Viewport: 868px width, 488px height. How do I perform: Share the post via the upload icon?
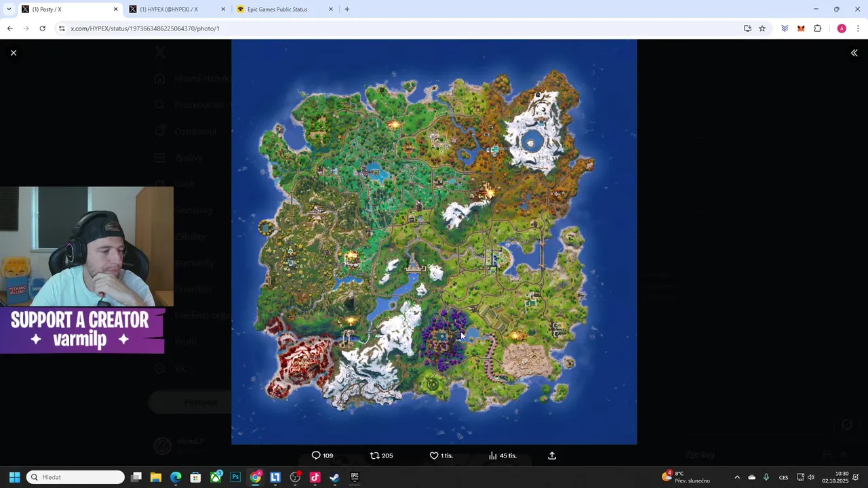click(x=552, y=455)
